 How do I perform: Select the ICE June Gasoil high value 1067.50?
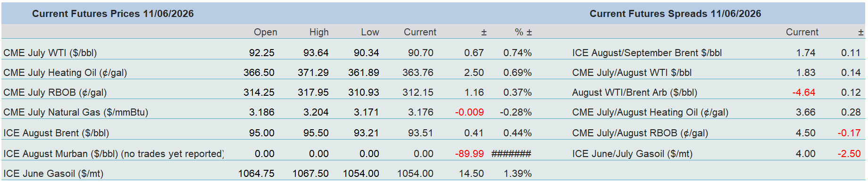pyautogui.click(x=310, y=174)
